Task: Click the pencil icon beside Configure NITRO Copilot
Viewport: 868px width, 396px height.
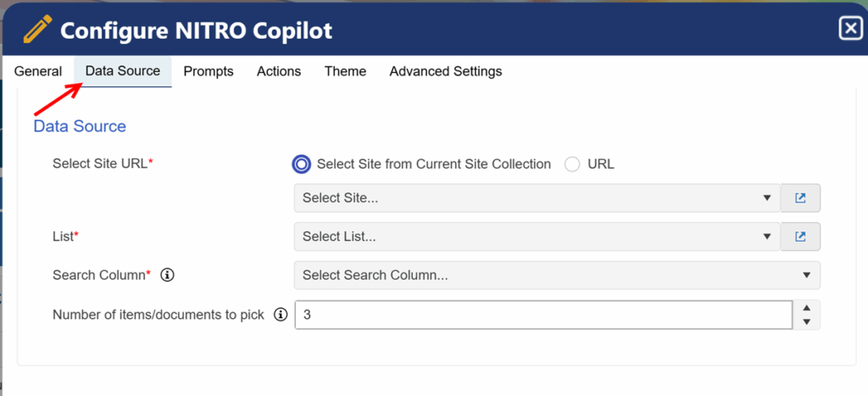Action: tap(37, 29)
